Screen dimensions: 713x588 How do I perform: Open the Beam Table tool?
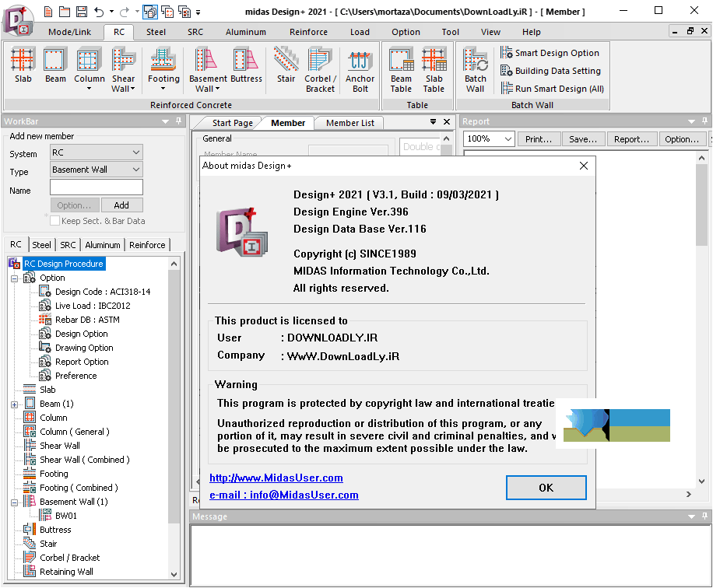pyautogui.click(x=401, y=69)
